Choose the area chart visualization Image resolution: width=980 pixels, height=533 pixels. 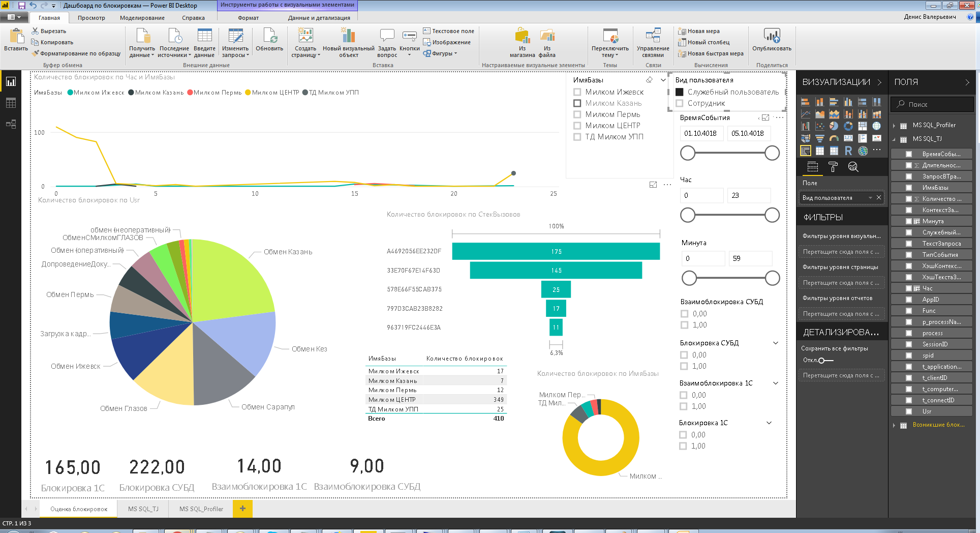tap(820, 114)
